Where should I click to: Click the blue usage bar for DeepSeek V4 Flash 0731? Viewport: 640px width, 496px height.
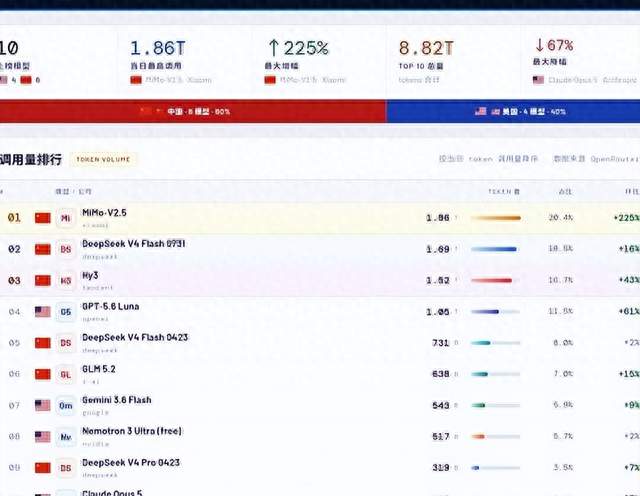pos(496,249)
